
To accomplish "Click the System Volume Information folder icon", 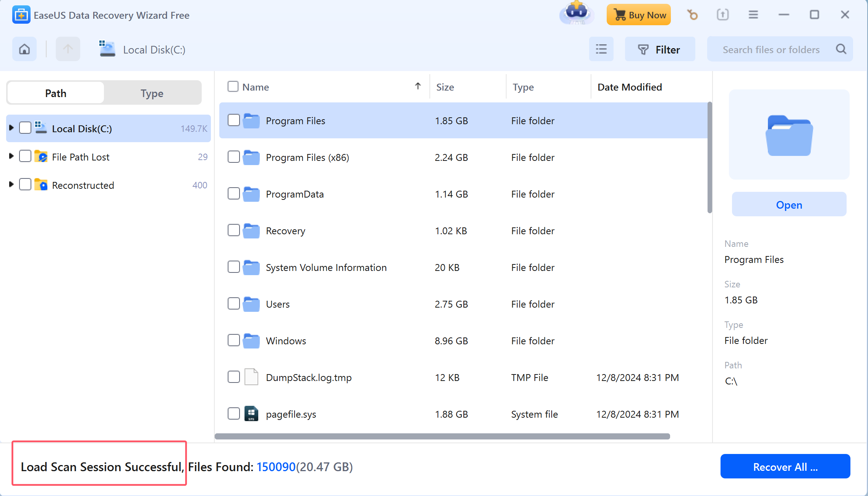I will coord(251,267).
